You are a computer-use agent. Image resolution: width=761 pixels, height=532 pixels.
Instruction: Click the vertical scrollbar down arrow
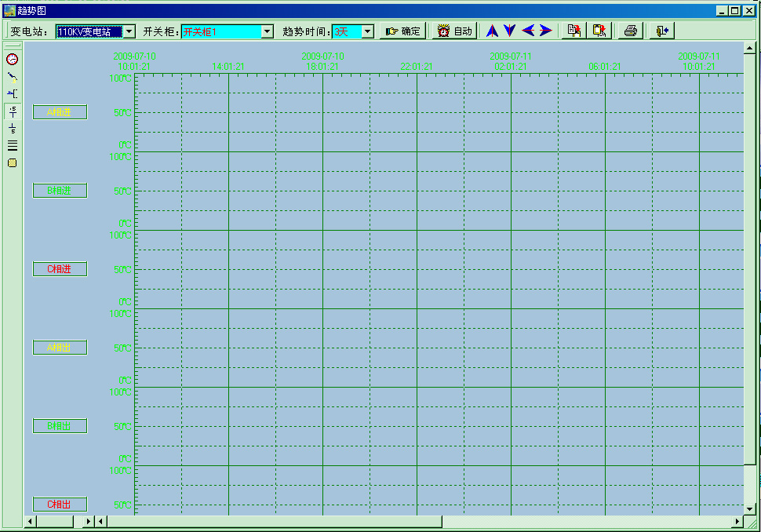tap(751, 508)
